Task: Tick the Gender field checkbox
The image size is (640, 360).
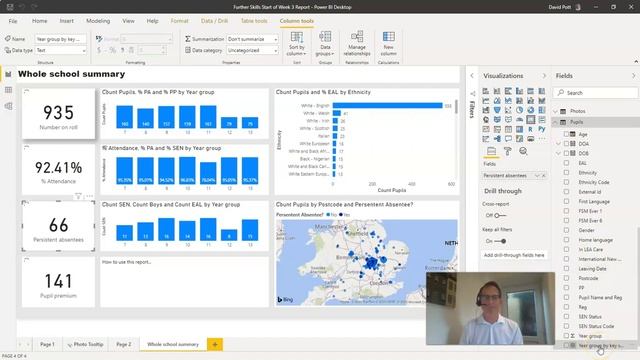Action: pyautogui.click(x=566, y=230)
